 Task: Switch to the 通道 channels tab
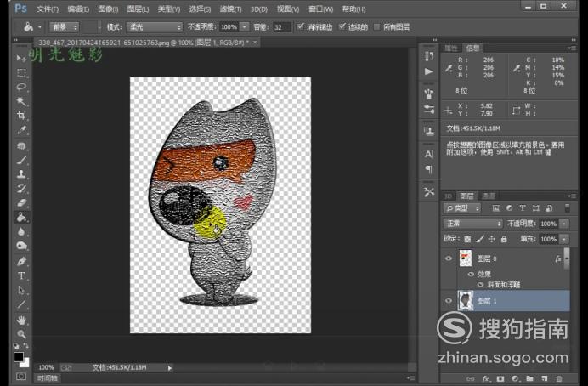(488, 196)
